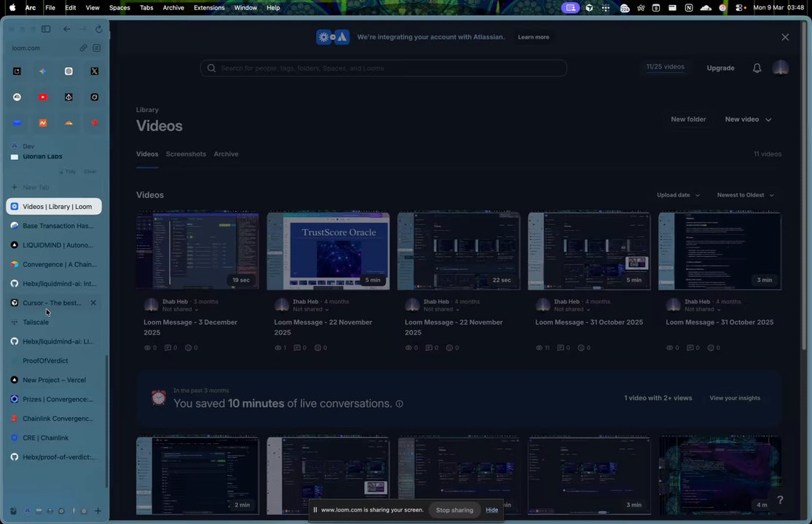Viewport: 812px width, 524px height.
Task: Clear tabs using the Clear button
Action: tap(90, 172)
